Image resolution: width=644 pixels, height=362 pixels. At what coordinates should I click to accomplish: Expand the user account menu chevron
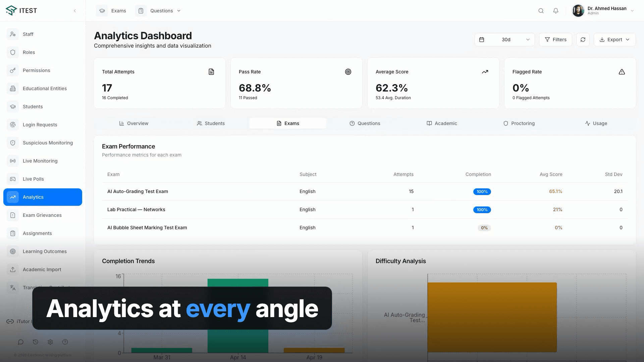coord(632,11)
